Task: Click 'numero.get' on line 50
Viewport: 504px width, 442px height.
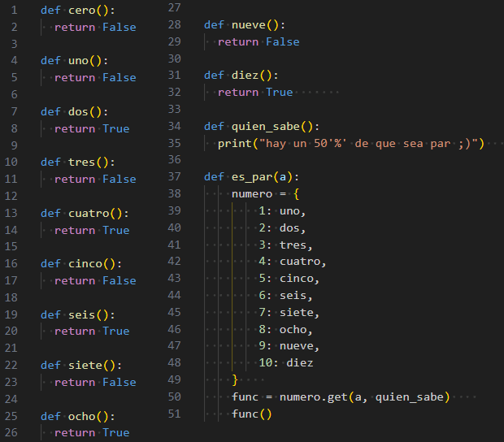Action: 314,397
